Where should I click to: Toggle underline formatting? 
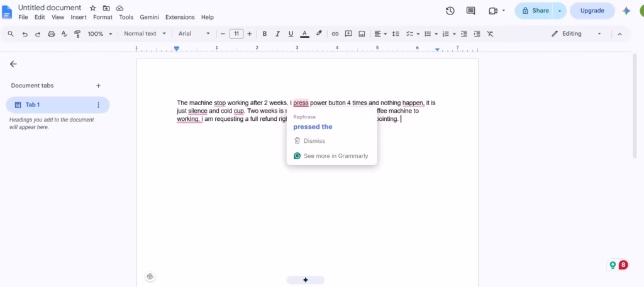(291, 34)
